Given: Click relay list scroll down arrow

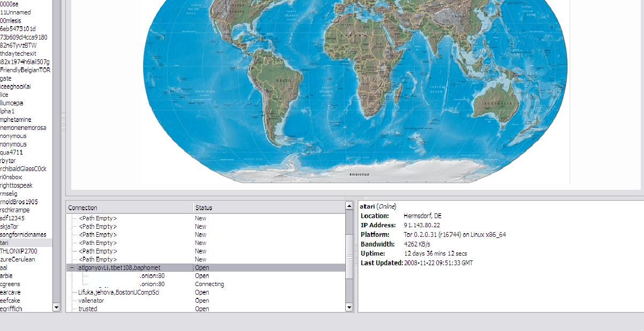Looking at the screenshot, I should (56, 307).
